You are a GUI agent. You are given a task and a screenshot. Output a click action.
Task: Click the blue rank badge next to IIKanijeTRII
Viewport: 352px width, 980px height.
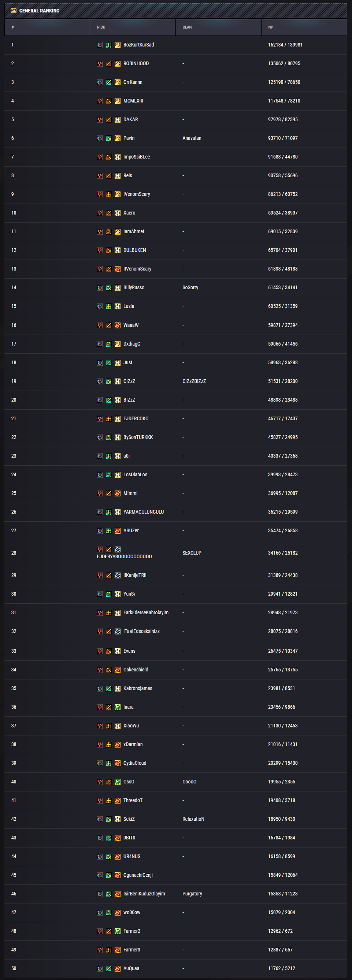point(118,575)
